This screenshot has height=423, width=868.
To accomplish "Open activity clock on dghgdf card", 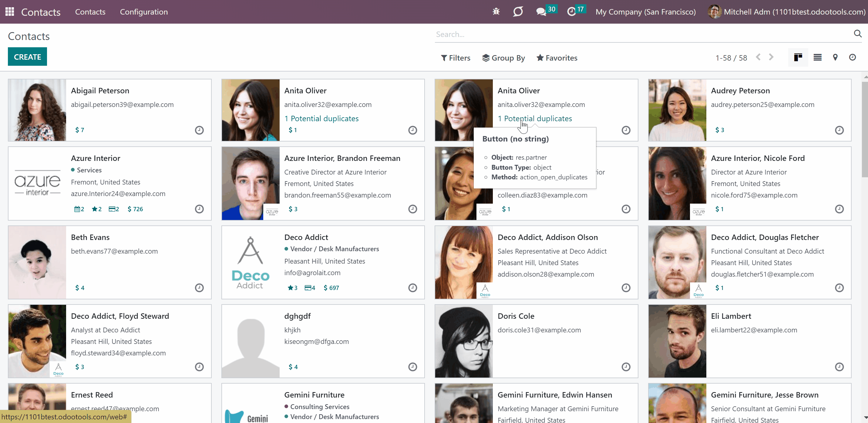I will click(x=413, y=367).
